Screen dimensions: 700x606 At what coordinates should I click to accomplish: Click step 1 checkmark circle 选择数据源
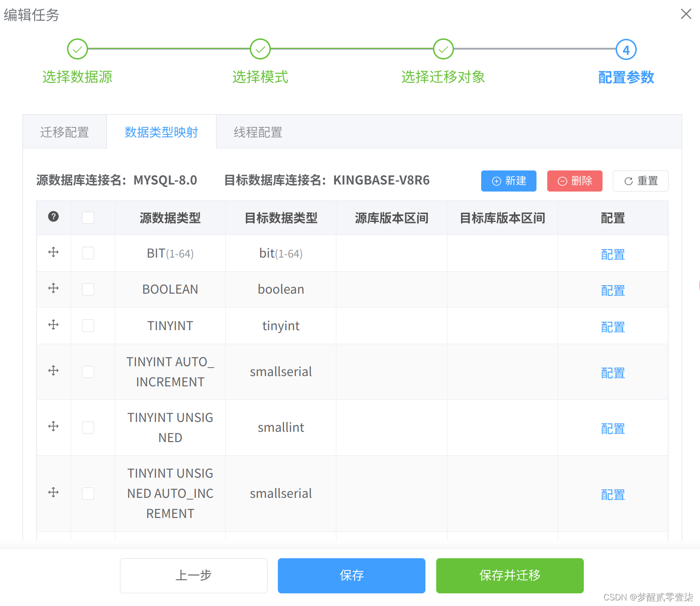(x=77, y=49)
